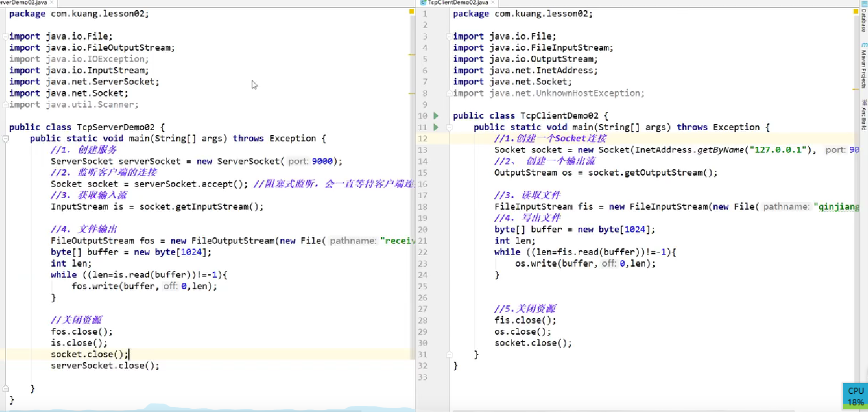Screen dimensions: 868x412
Task: Run TcpClientDemo02 class from the gutter arrow
Action: 436,116
